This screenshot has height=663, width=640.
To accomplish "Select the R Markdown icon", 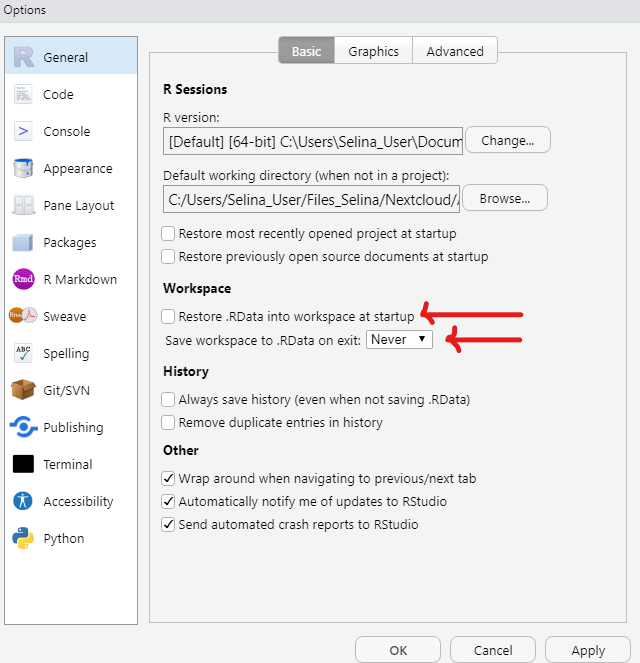I will 24,280.
